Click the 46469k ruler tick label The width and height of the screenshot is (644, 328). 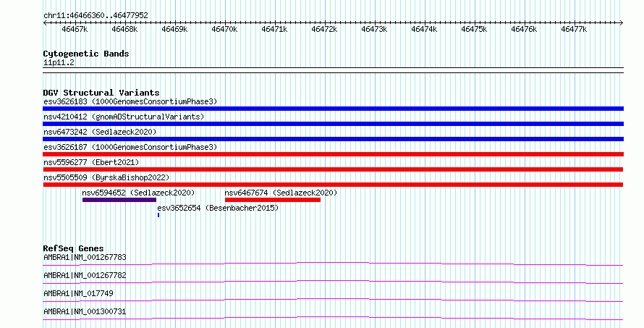pos(174,29)
